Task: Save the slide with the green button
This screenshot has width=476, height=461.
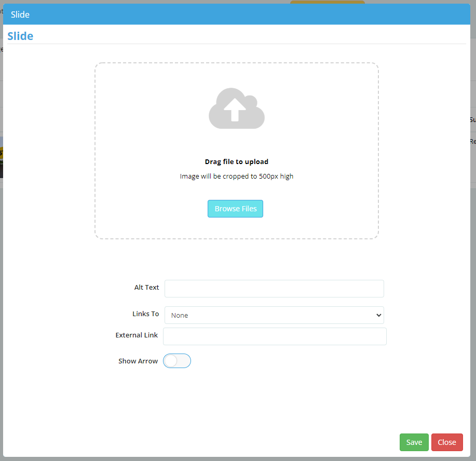Action: (x=414, y=442)
